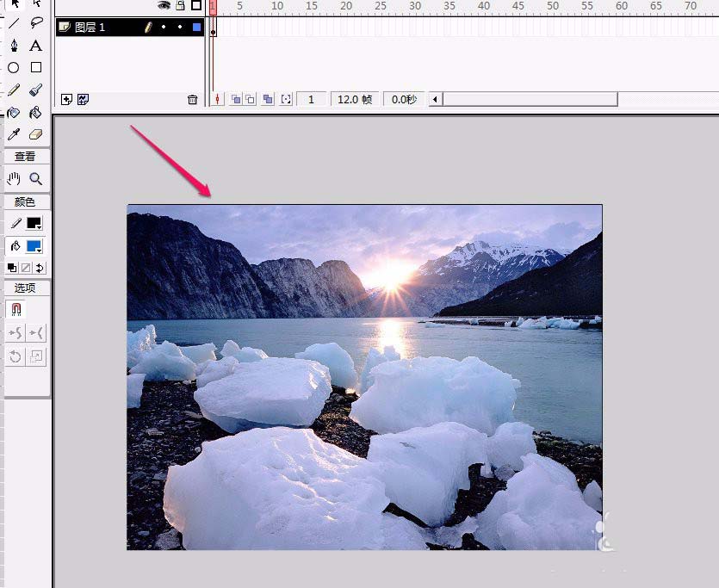Select the 图层 1 layer name
Viewport: 719px width, 588px height.
[90, 28]
